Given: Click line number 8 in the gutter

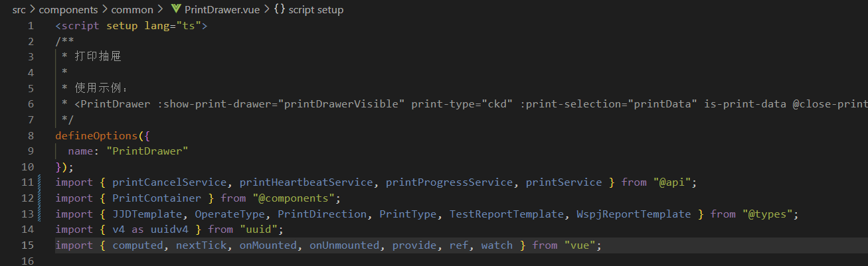Looking at the screenshot, I should pos(31,135).
